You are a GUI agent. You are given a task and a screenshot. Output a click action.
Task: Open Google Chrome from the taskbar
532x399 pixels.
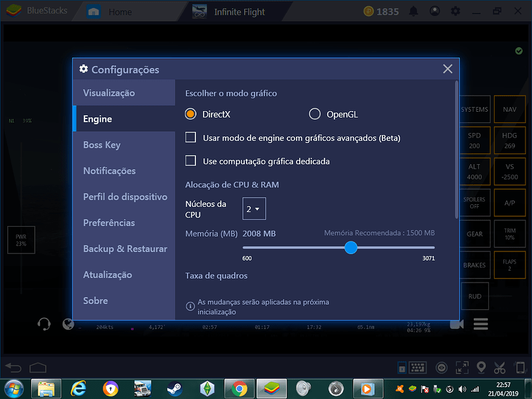coord(239,389)
